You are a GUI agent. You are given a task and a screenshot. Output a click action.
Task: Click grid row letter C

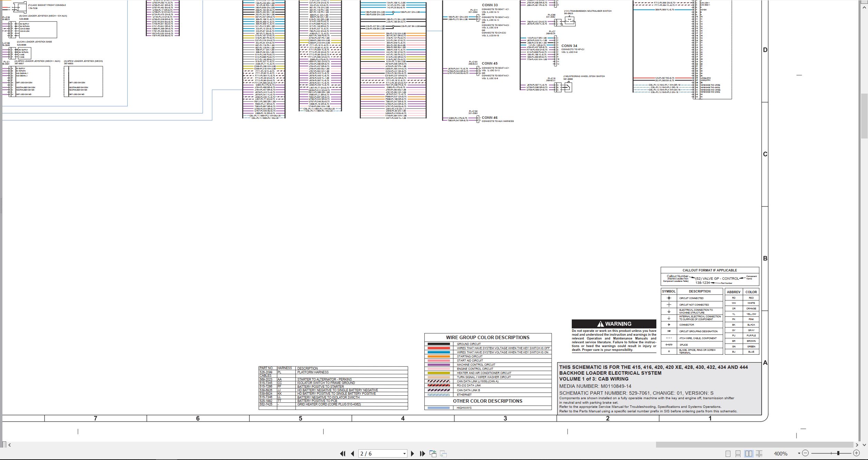click(765, 154)
